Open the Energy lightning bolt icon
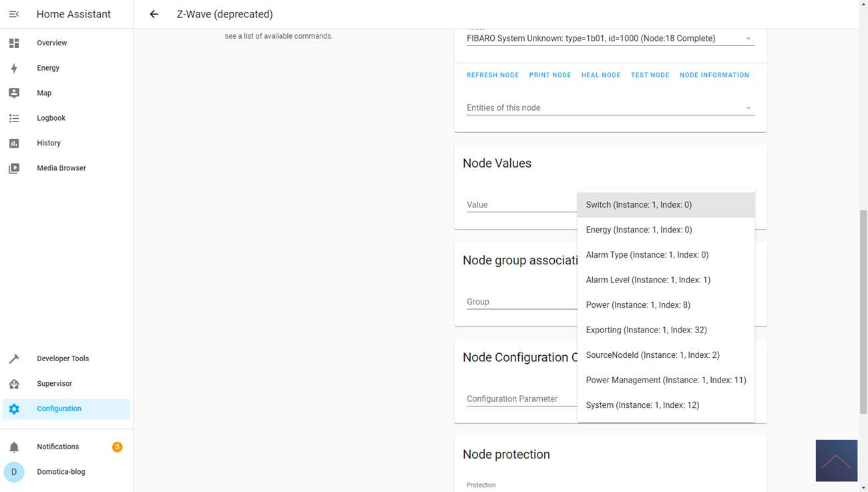Viewport: 868px width, 492px height. point(14,68)
